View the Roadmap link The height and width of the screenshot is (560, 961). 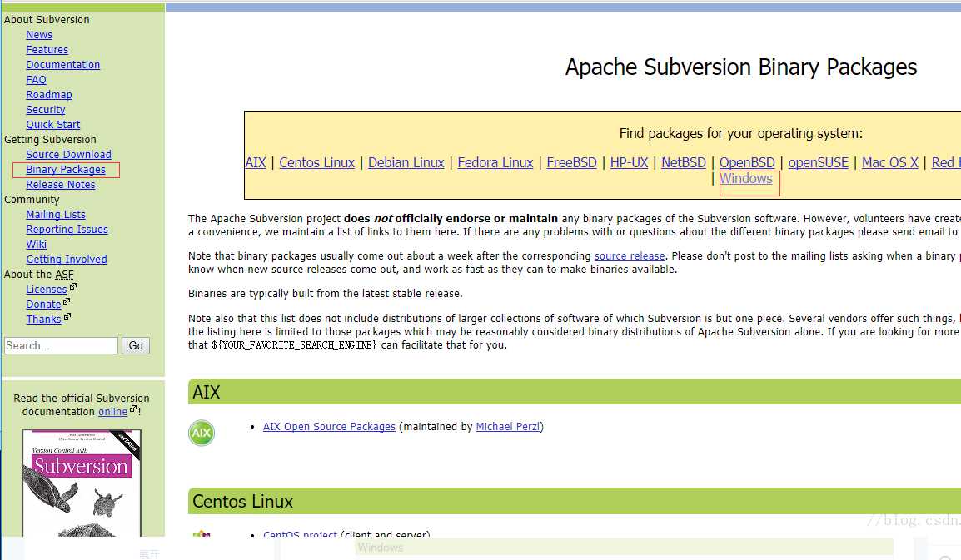click(49, 95)
